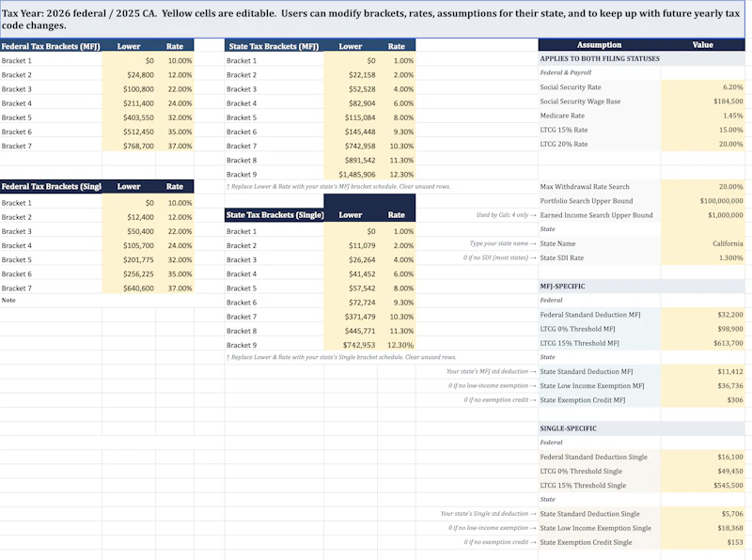Select the Value column header
The height and width of the screenshot is (560, 752).
coord(702,44)
